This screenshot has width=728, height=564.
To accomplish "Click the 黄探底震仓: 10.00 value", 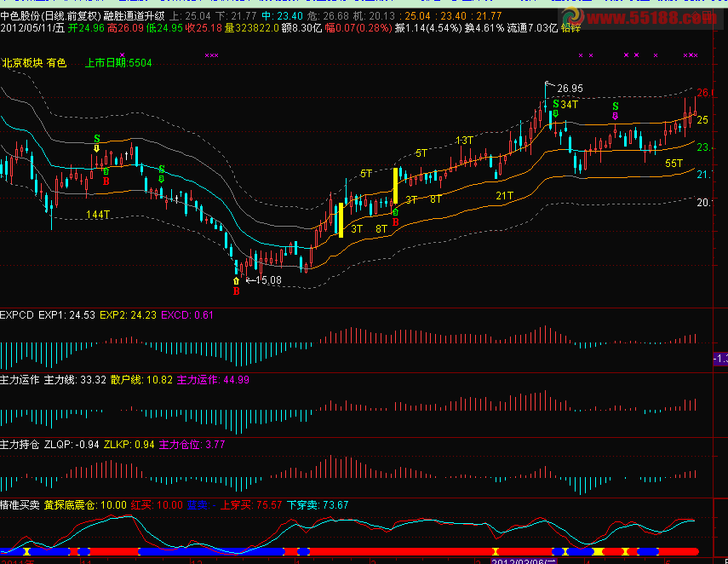I will coord(85,505).
